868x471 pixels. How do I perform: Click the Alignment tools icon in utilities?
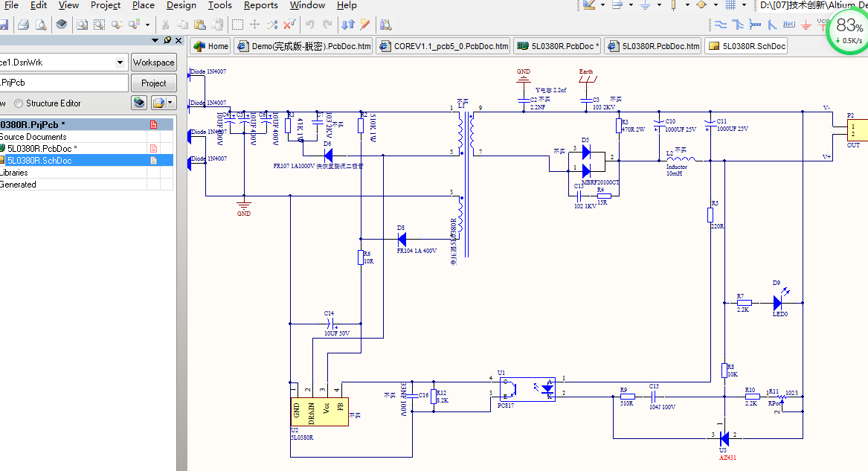tap(617, 5)
